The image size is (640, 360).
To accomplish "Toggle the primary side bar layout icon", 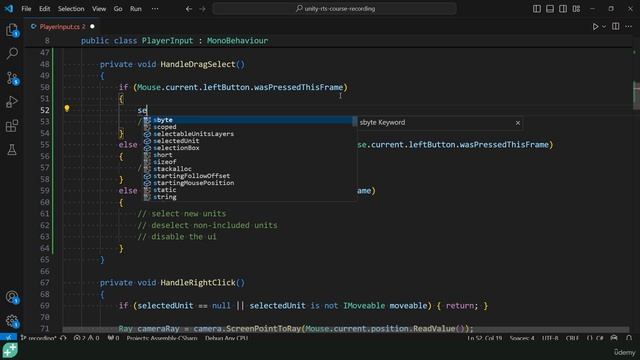I will tap(537, 9).
